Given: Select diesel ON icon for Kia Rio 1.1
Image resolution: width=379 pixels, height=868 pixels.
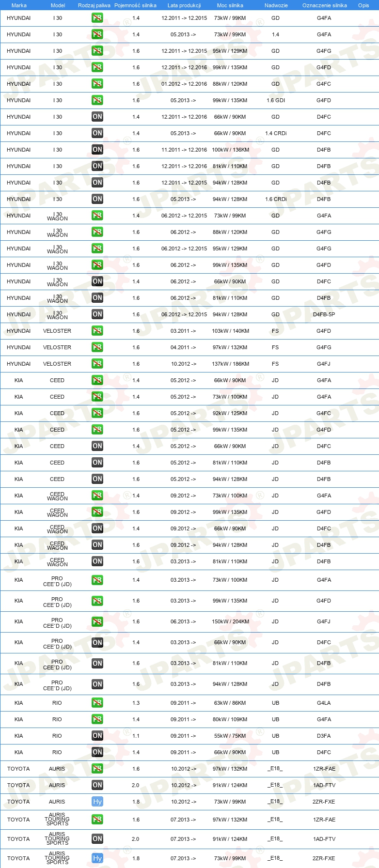Looking at the screenshot, I should [97, 736].
